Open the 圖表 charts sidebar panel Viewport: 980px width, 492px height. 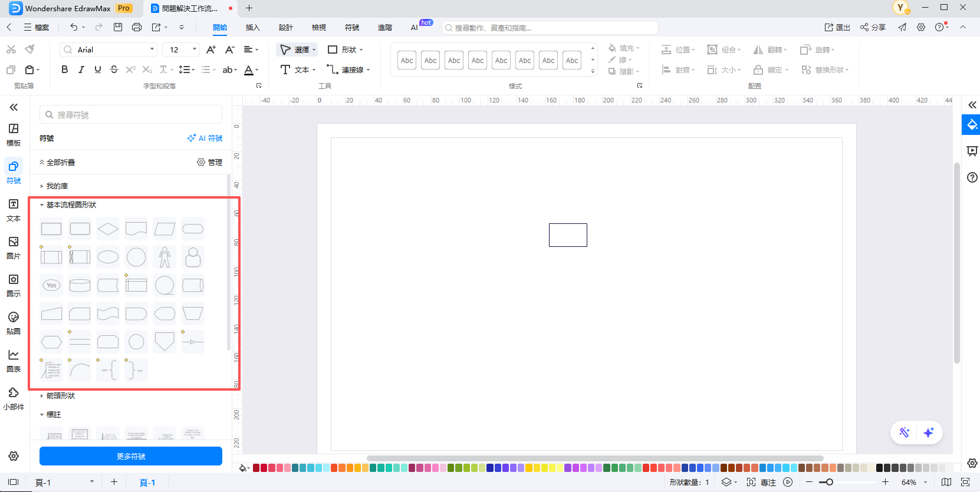pyautogui.click(x=13, y=361)
